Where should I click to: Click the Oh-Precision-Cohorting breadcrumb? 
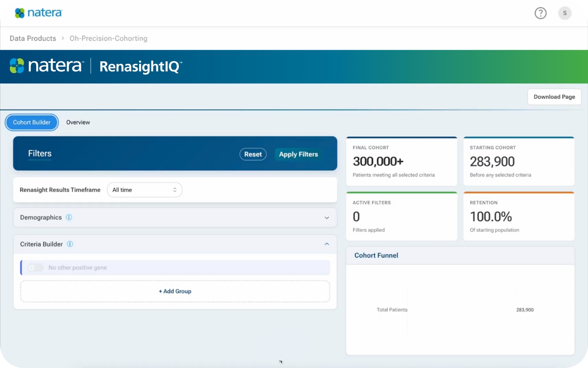tap(109, 38)
